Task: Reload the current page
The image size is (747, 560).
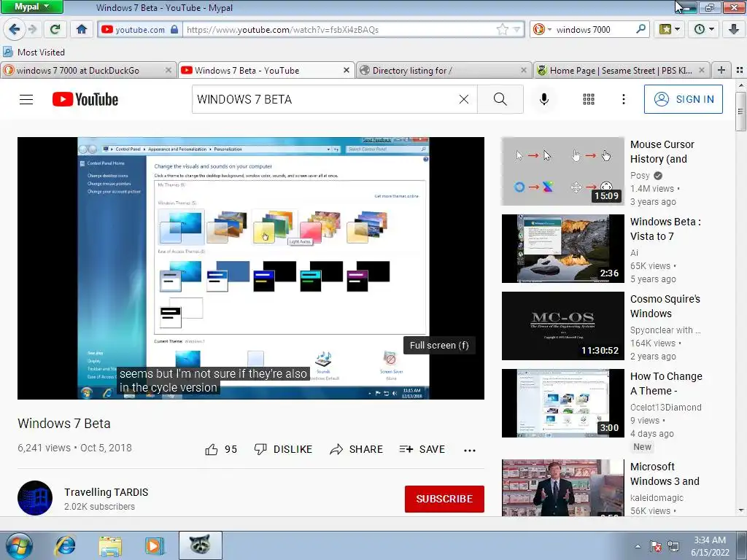Action: click(55, 29)
